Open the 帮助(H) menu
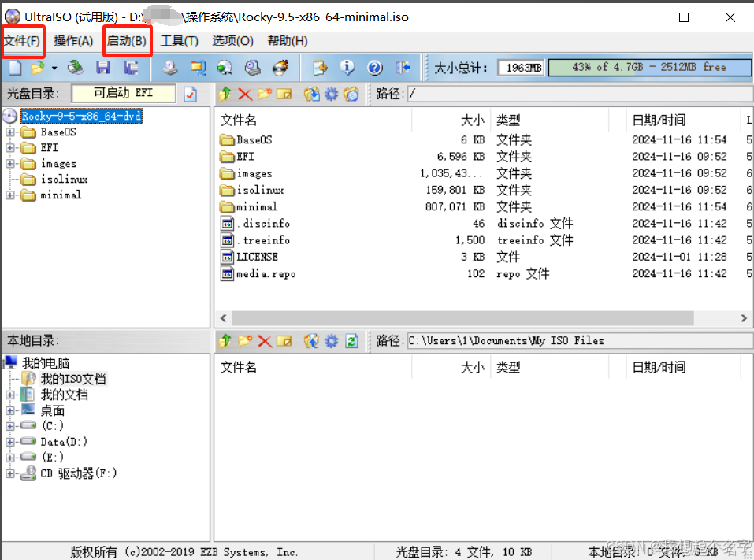 [288, 41]
